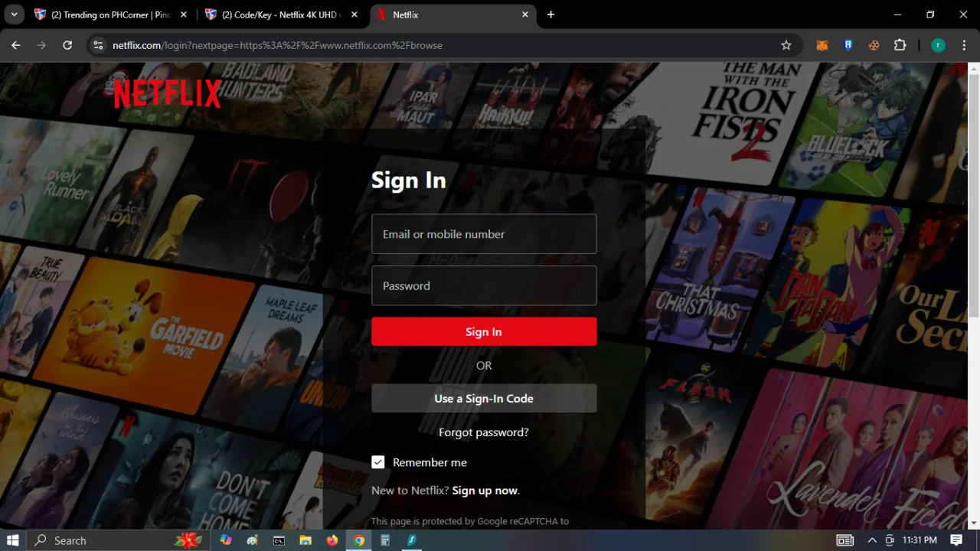Focus the Email or mobile number field

pyautogui.click(x=484, y=234)
